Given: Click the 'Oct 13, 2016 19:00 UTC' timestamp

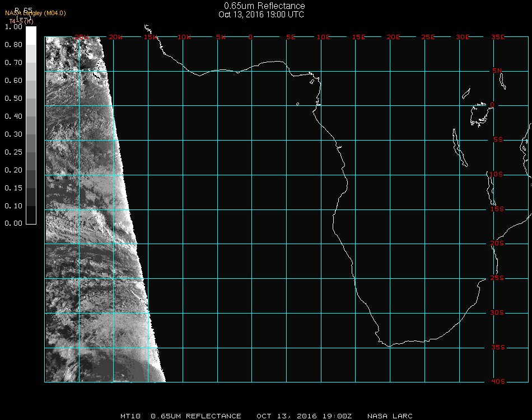Looking at the screenshot, I should [261, 15].
